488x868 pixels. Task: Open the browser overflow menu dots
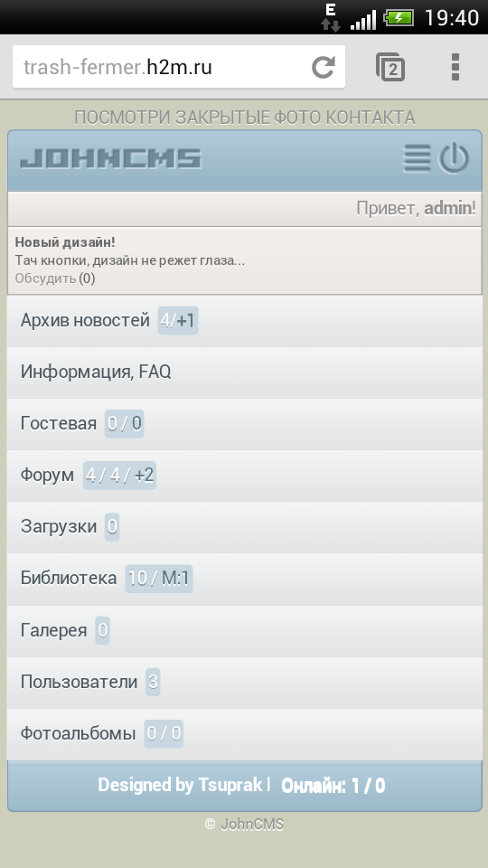(x=455, y=67)
